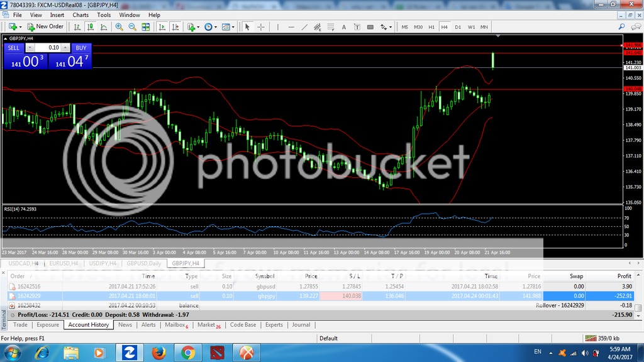Click the New Order toolbar button
The image size is (644, 362).
pyautogui.click(x=45, y=27)
